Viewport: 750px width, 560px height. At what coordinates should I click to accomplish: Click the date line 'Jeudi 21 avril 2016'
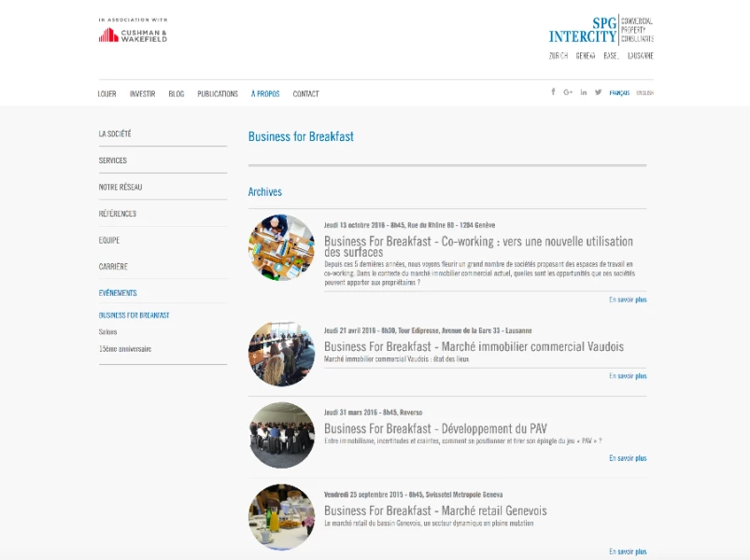point(428,330)
